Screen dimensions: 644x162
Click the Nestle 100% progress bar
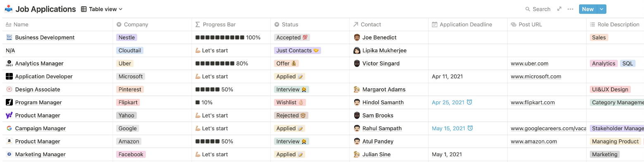click(228, 38)
